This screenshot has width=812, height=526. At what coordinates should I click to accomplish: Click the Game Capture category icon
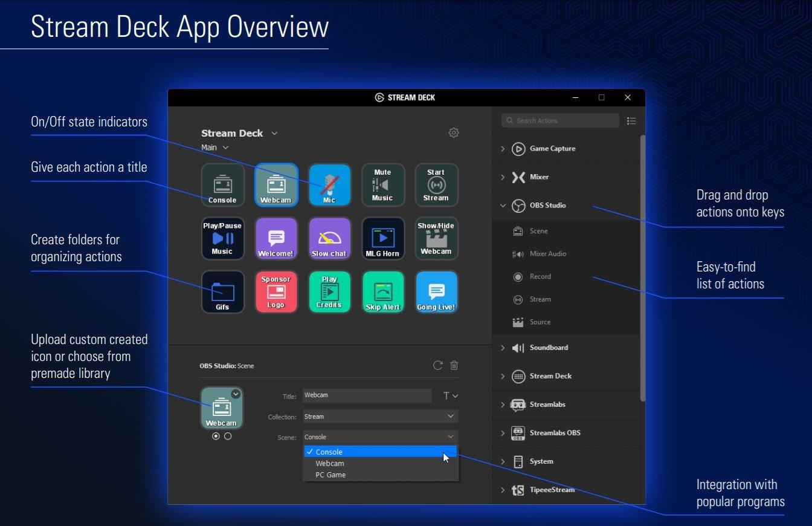518,149
